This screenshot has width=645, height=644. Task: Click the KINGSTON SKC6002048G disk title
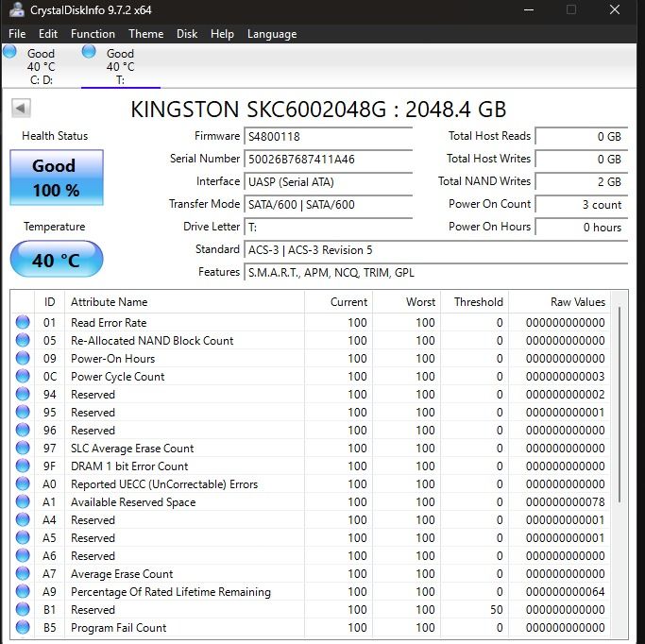[318, 109]
